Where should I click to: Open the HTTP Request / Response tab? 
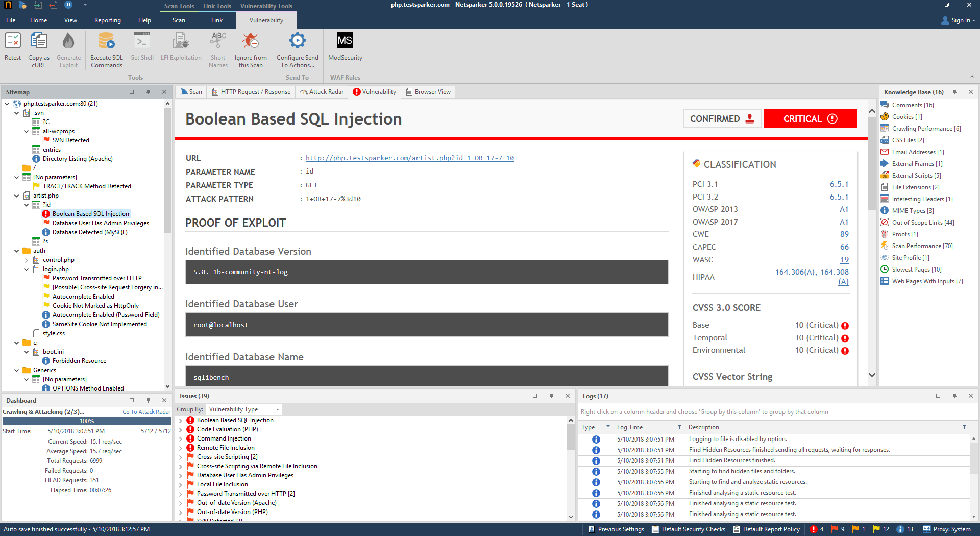tap(251, 92)
